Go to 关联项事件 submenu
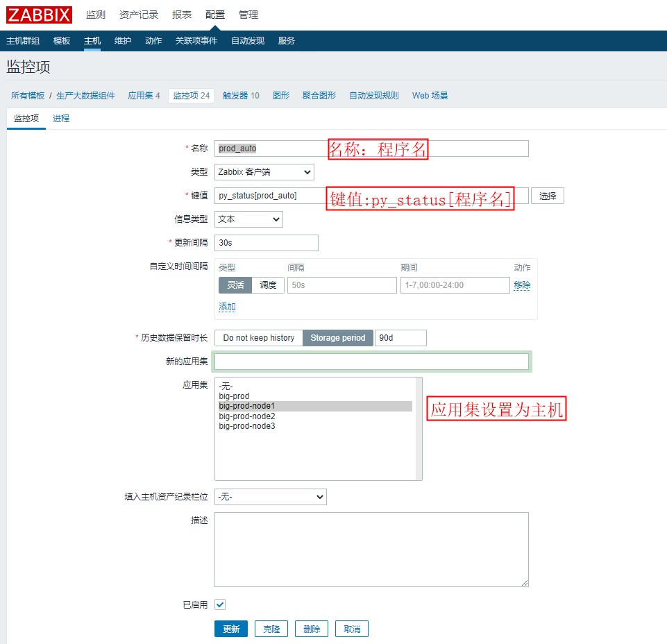 coord(196,41)
